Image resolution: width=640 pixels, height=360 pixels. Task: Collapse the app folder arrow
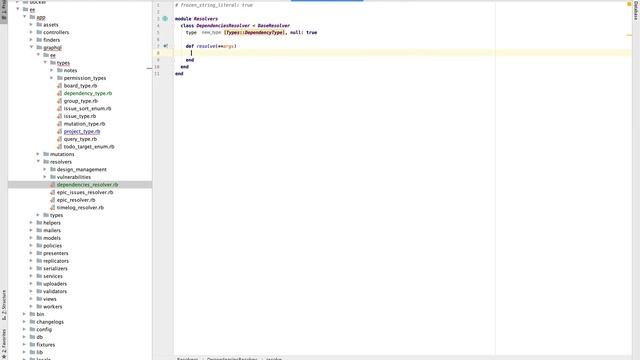(x=24, y=17)
